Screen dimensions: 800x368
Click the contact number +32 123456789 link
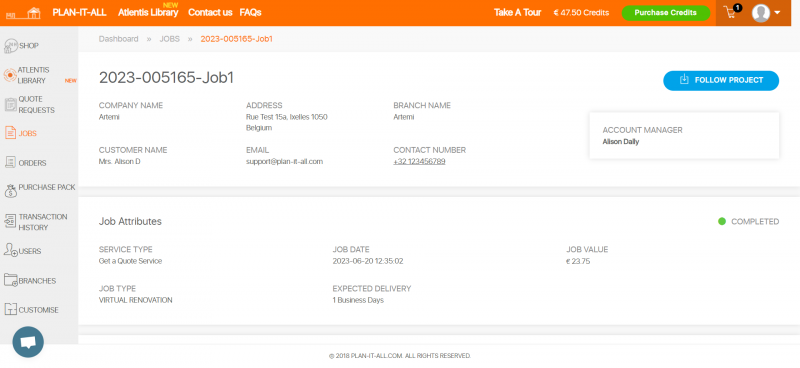coord(419,161)
